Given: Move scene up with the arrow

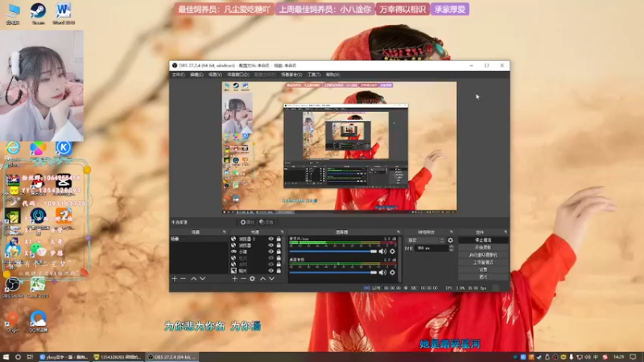Looking at the screenshot, I should (x=193, y=278).
